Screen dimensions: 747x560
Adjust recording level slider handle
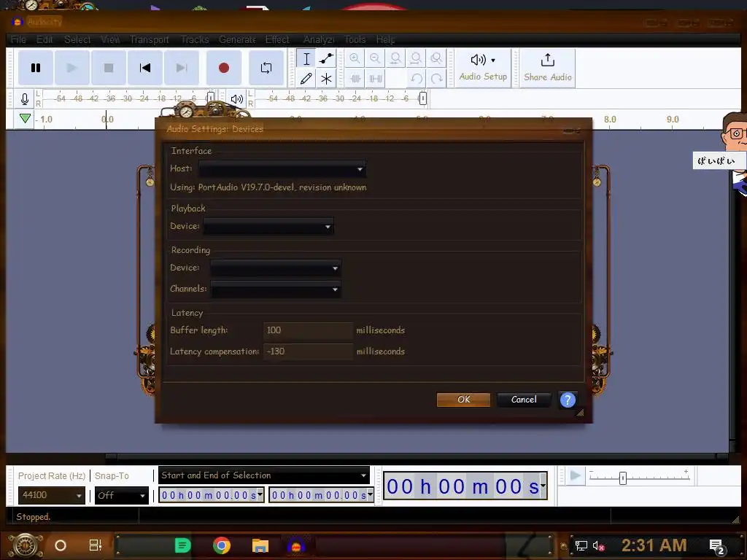[x=210, y=98]
